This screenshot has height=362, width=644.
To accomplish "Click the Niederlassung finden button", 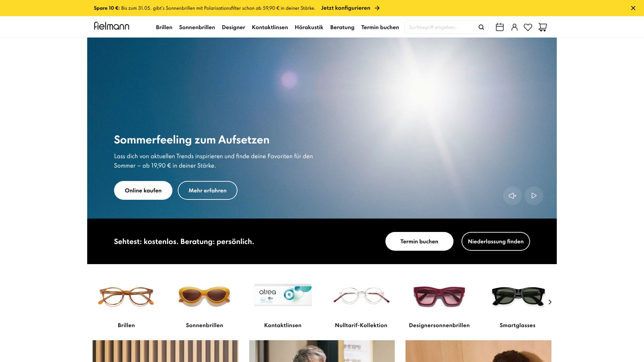I will pyautogui.click(x=495, y=241).
